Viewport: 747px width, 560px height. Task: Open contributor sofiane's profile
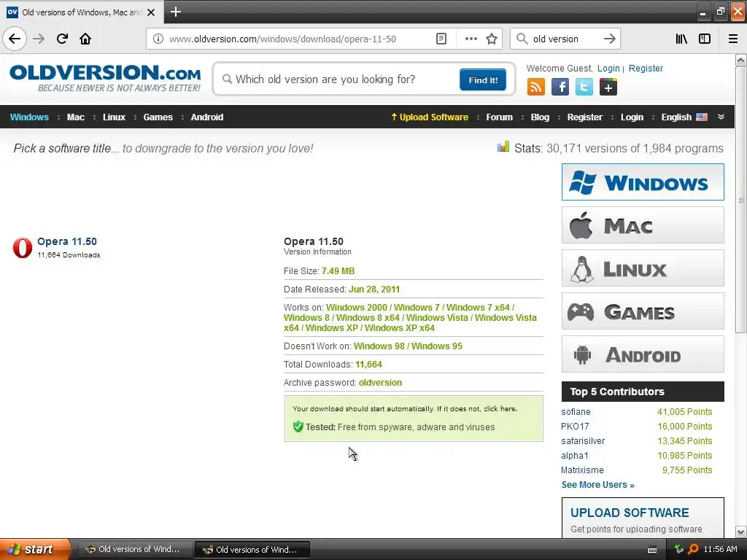tap(576, 412)
